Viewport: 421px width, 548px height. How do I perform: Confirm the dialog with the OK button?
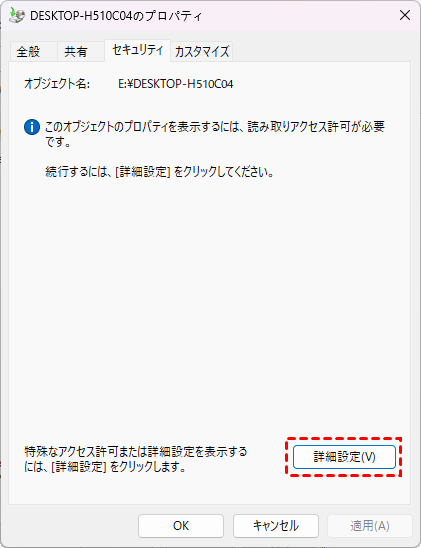[x=181, y=526]
